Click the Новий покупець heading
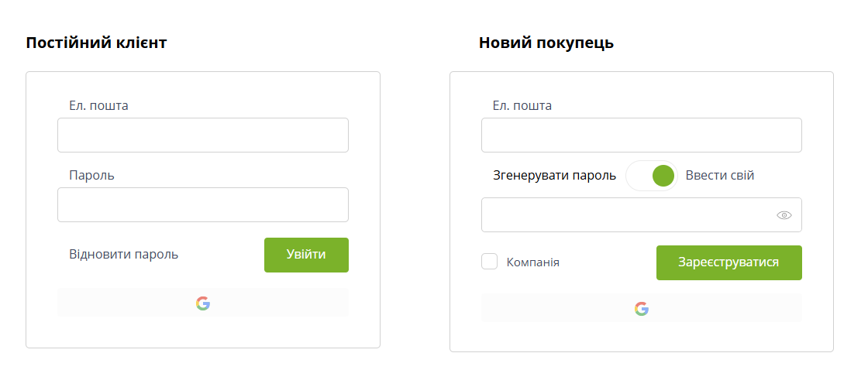Image resolution: width=868 pixels, height=377 pixels. coord(546,43)
